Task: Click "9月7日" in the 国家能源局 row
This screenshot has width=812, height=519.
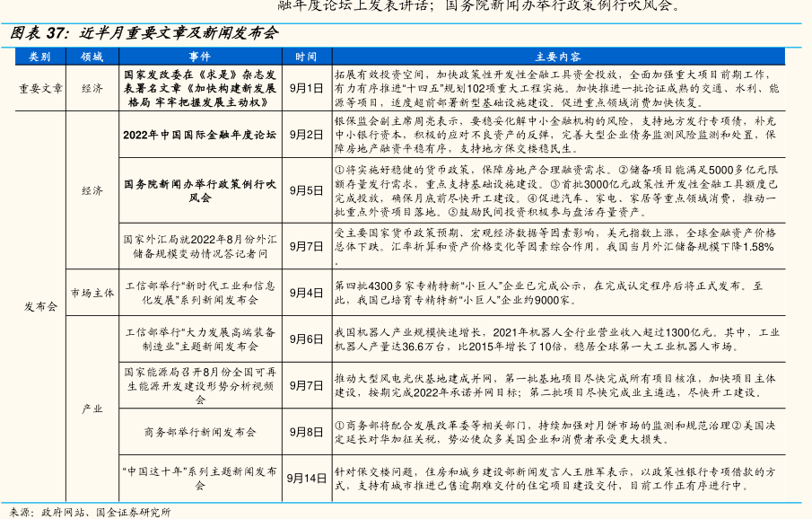Action: click(306, 386)
